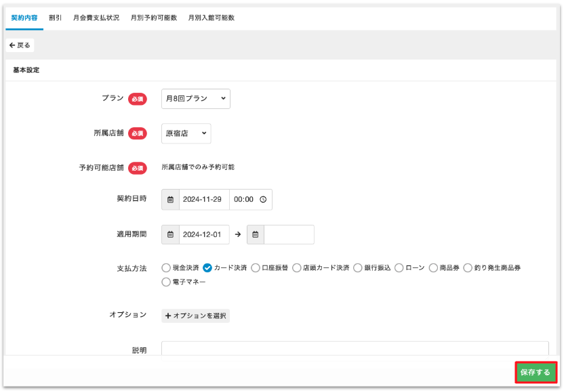Click the empty 適用期間 end date field
Screen dimensions: 564x392
(289, 235)
